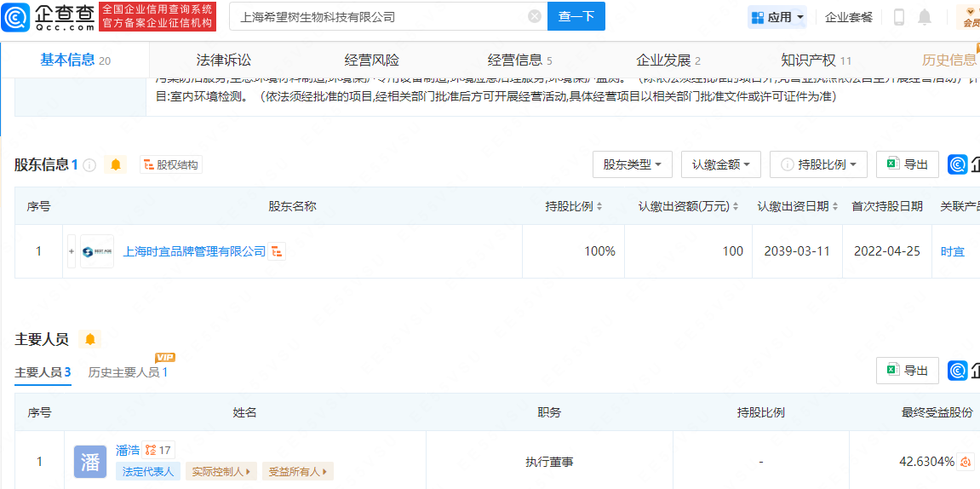Sort by 持股比例 column header

pyautogui.click(x=573, y=205)
